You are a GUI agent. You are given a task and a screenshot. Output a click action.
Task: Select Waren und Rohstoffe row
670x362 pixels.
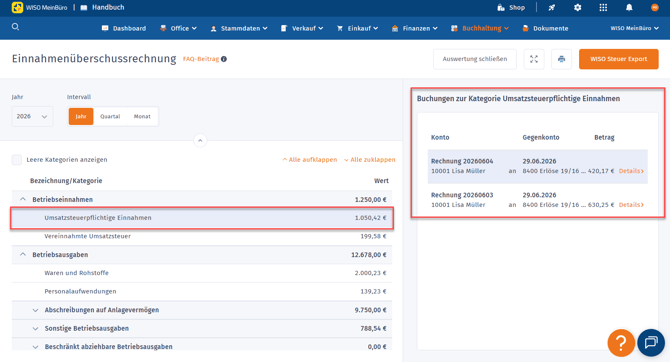202,273
